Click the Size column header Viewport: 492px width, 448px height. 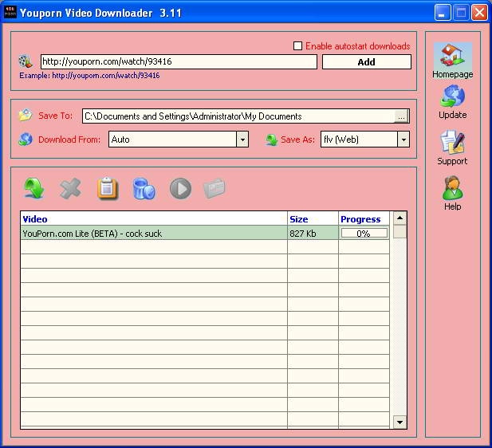[x=313, y=219]
